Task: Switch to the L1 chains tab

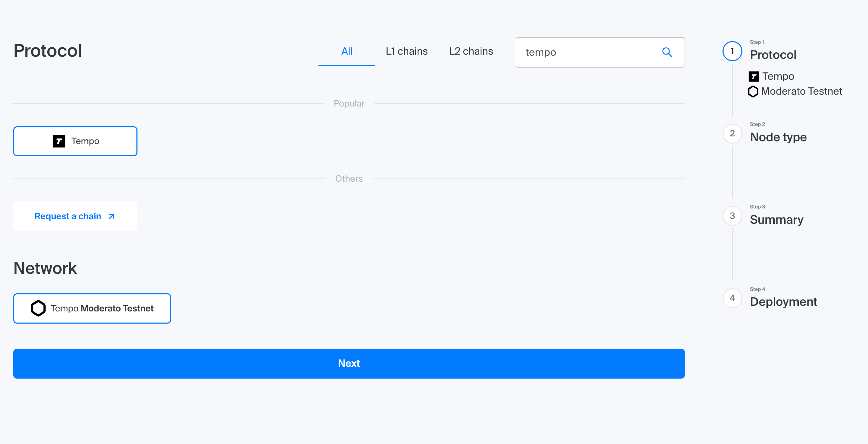Action: [x=407, y=51]
